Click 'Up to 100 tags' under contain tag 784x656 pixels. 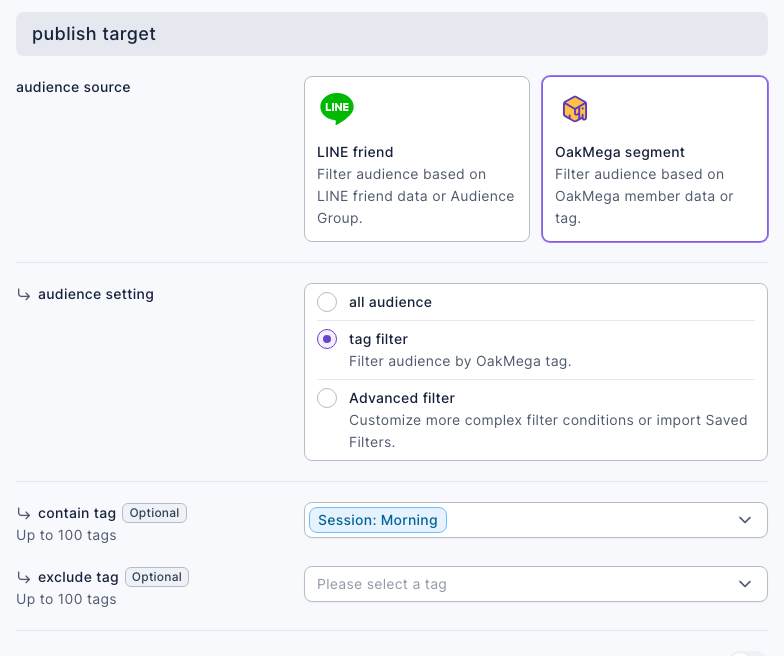coord(66,535)
